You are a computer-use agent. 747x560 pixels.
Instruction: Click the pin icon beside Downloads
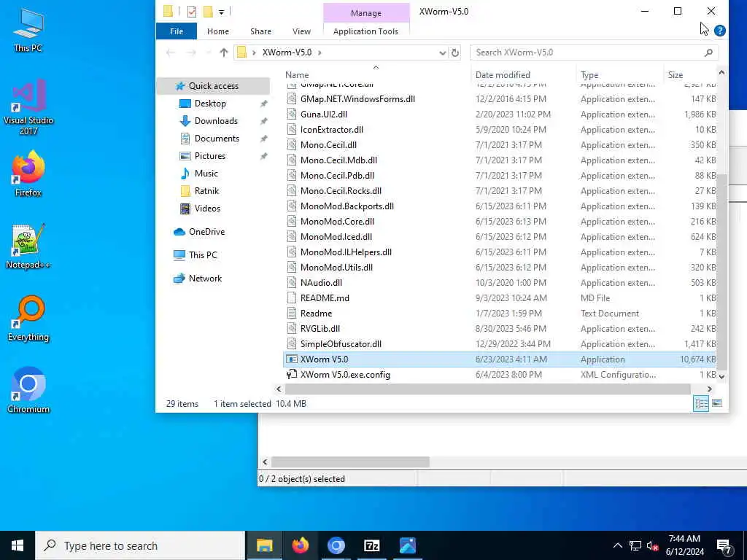[263, 121]
